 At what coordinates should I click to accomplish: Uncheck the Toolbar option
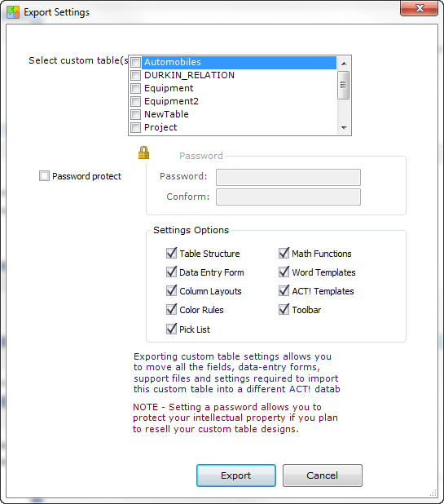click(x=284, y=310)
